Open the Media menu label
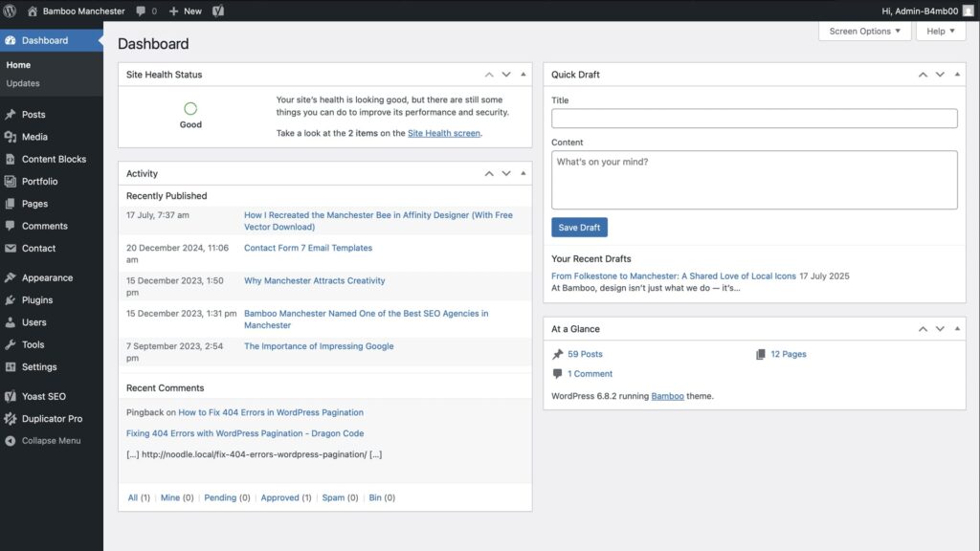This screenshot has height=551, width=980. coord(34,137)
